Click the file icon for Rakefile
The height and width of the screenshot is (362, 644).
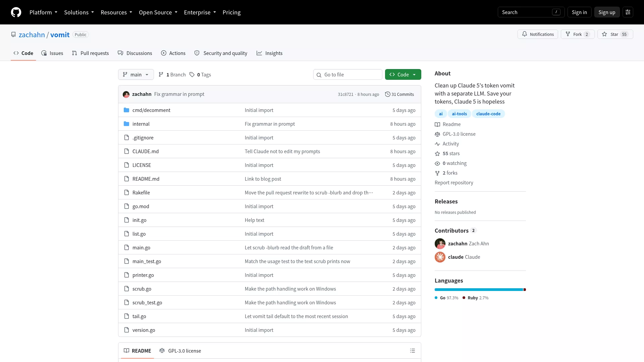pyautogui.click(x=126, y=193)
